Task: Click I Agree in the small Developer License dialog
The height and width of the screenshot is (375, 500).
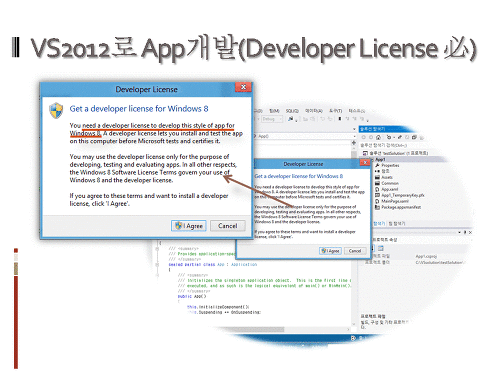Action: point(330,251)
